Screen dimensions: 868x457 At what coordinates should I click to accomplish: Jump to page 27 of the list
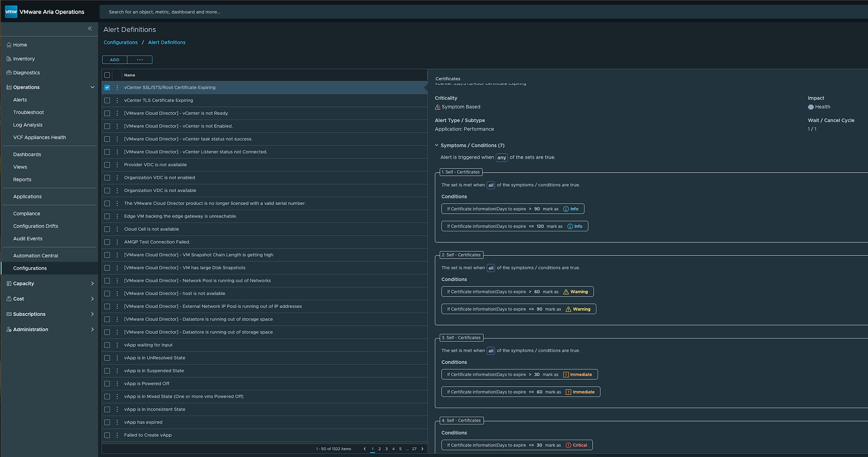tap(414, 449)
